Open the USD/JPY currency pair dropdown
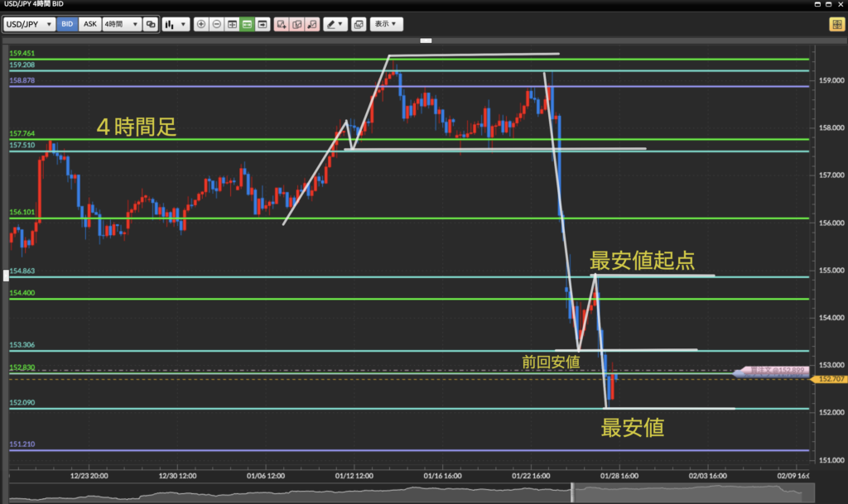Image resolution: width=848 pixels, height=504 pixels. click(30, 25)
